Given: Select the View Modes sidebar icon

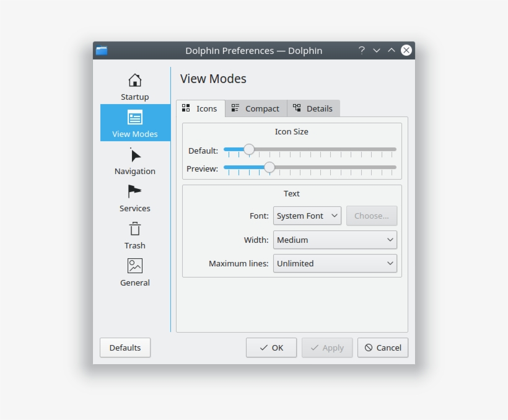Looking at the screenshot, I should coord(134,118).
